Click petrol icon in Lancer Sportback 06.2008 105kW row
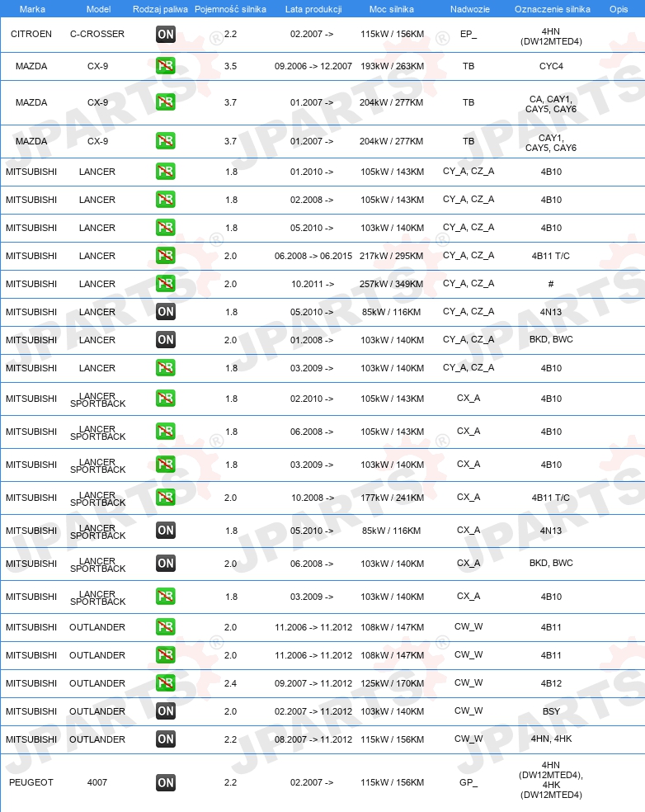Viewport: 645px width, 812px height. (166, 432)
